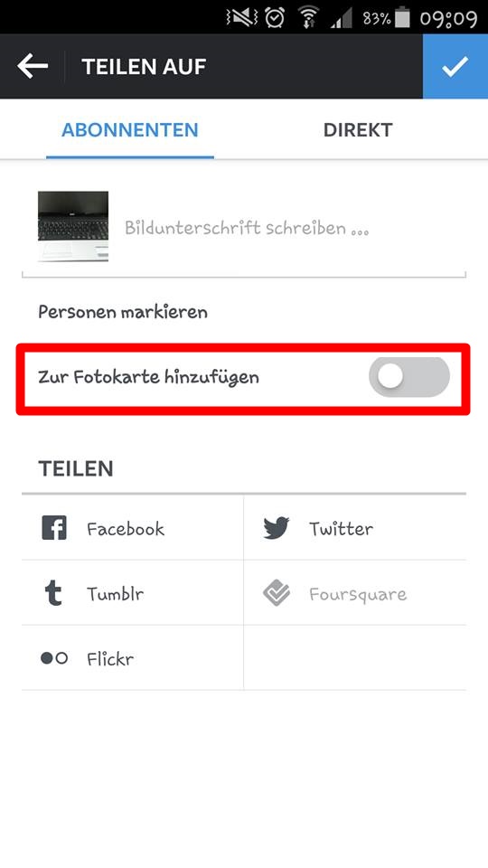Select the Flickr dots icon
Viewport: 488px width, 868px height.
[x=54, y=658]
